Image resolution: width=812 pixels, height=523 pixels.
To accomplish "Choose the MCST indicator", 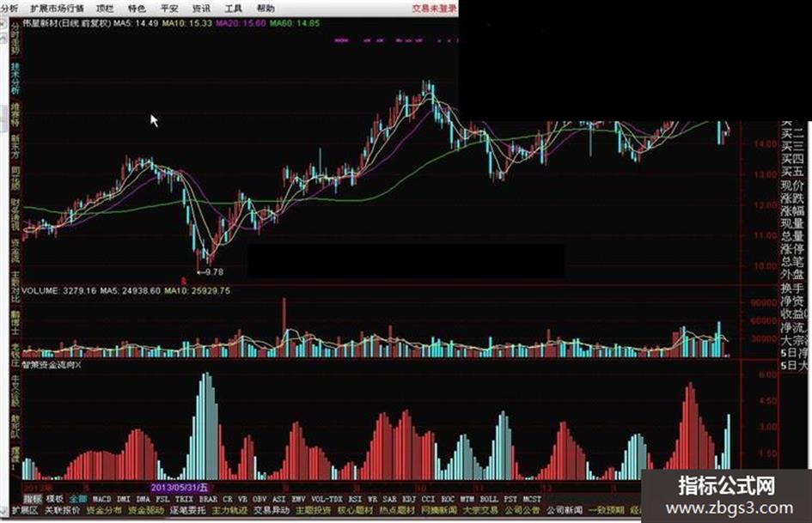I will [532, 499].
